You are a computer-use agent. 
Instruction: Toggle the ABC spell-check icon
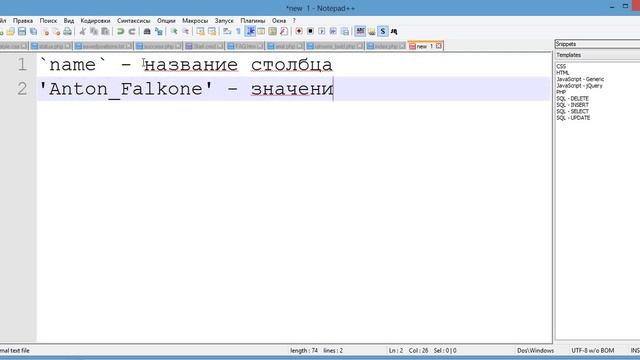click(360, 31)
